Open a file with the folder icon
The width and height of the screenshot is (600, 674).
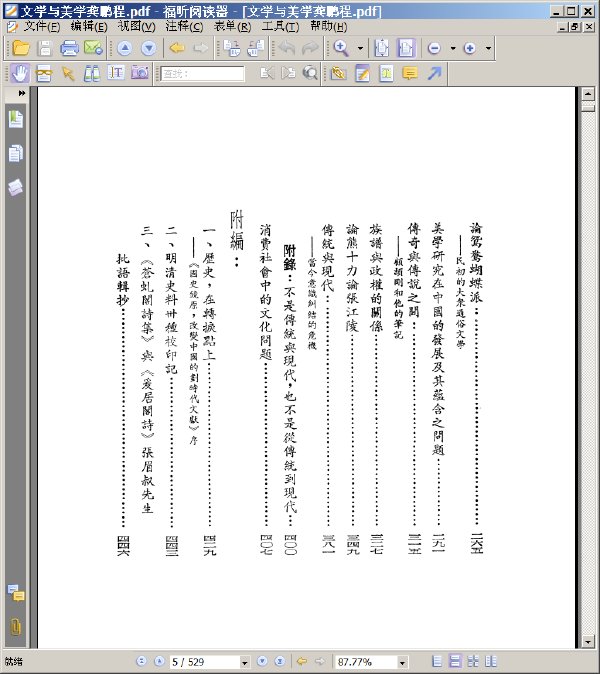(21, 48)
